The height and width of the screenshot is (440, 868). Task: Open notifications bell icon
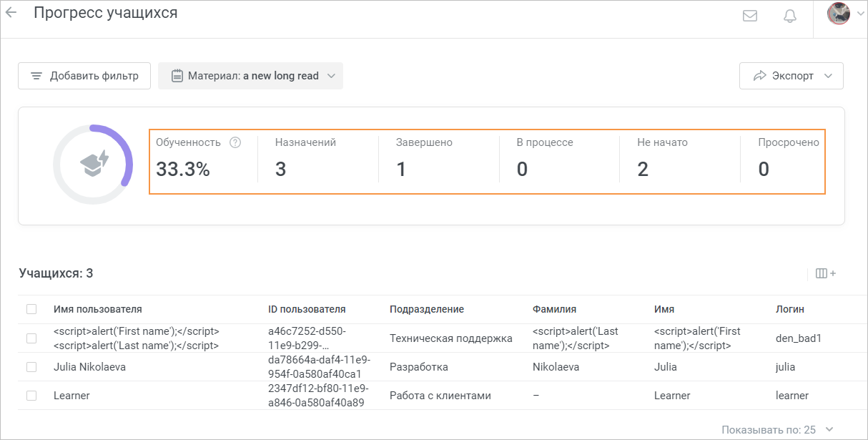click(x=790, y=16)
